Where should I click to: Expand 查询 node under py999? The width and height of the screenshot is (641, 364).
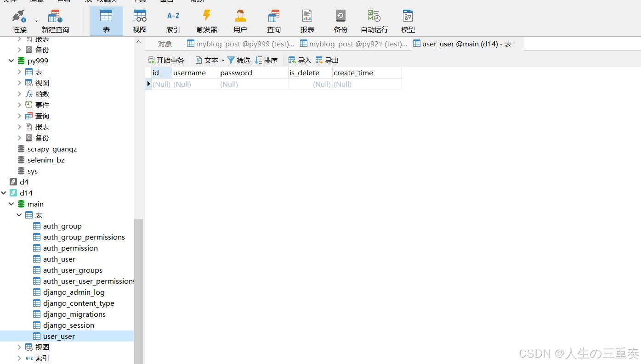19,116
